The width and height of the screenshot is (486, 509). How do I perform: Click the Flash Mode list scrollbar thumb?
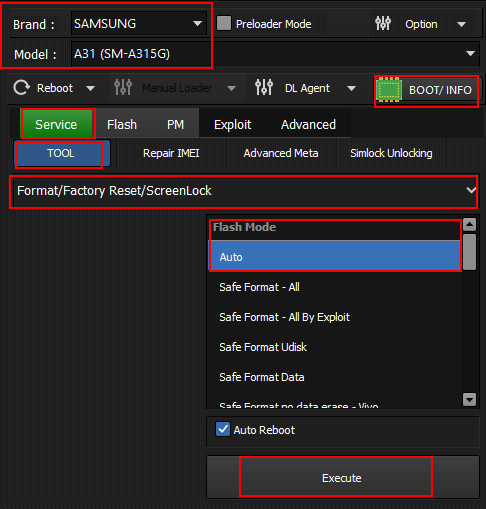point(469,252)
